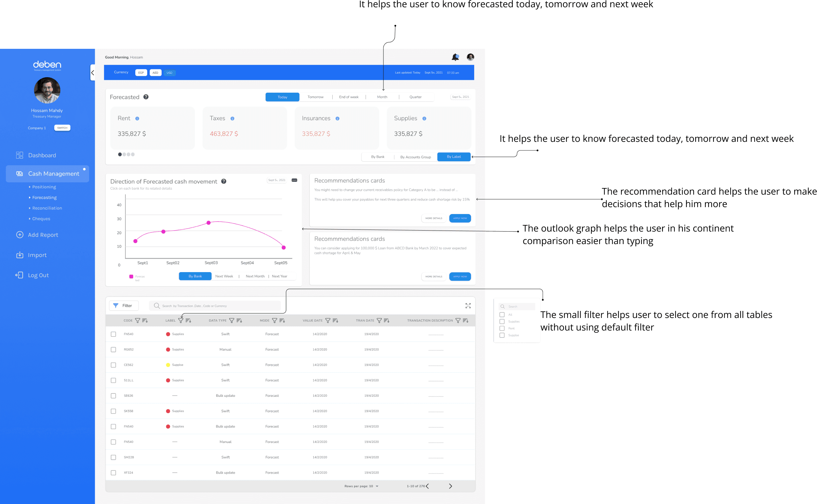
Task: Check the Rent option in filter popup
Action: 502,329
